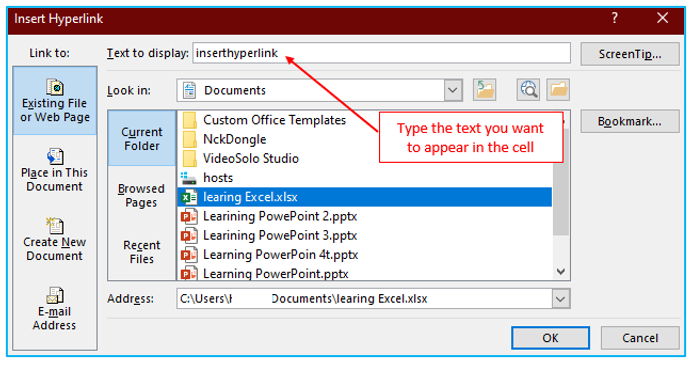This screenshot has width=694, height=365.
Task: Select Existing File or Web Page option
Action: tap(55, 100)
